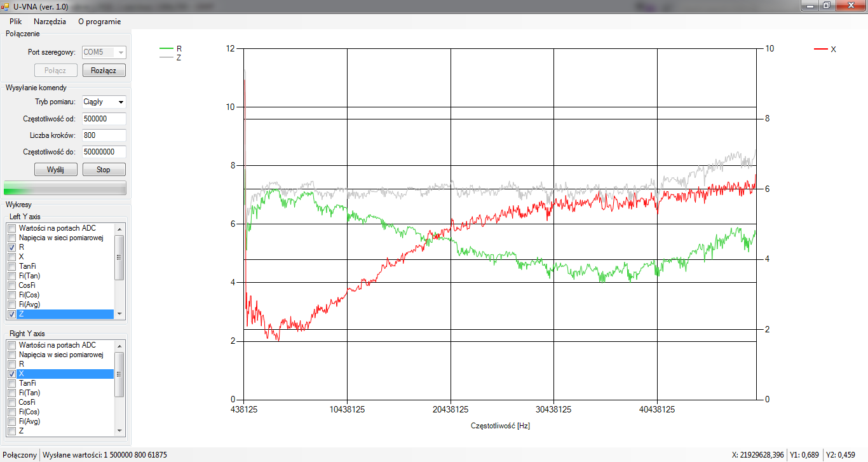Click the Liczba kroków input field
This screenshot has height=462, width=868.
click(x=104, y=135)
